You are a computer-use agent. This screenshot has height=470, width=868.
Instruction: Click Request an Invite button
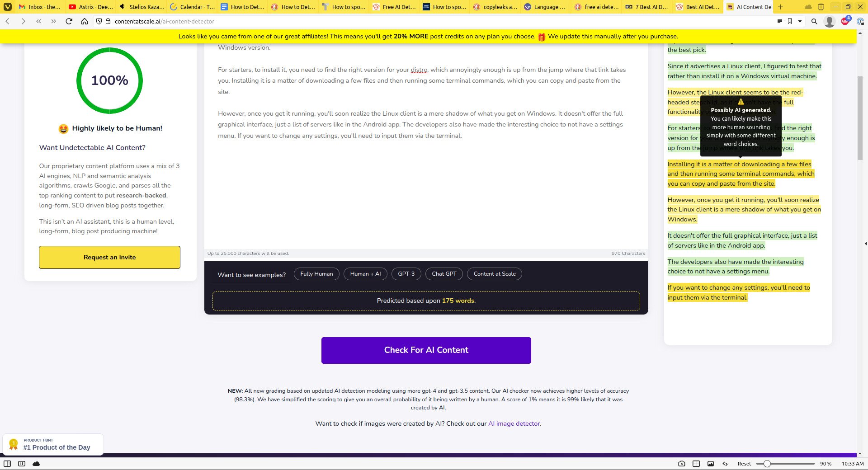pos(109,257)
